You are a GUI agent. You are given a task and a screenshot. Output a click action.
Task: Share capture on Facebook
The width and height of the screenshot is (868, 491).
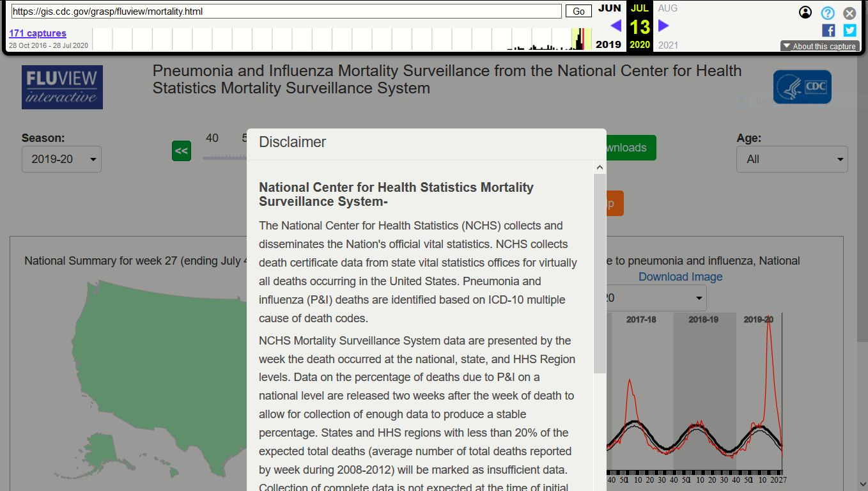828,30
